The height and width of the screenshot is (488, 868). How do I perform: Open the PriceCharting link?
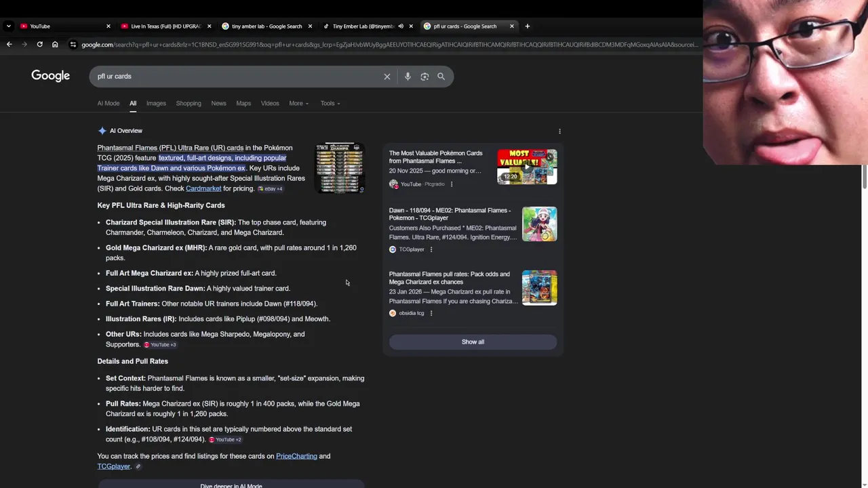click(x=296, y=456)
